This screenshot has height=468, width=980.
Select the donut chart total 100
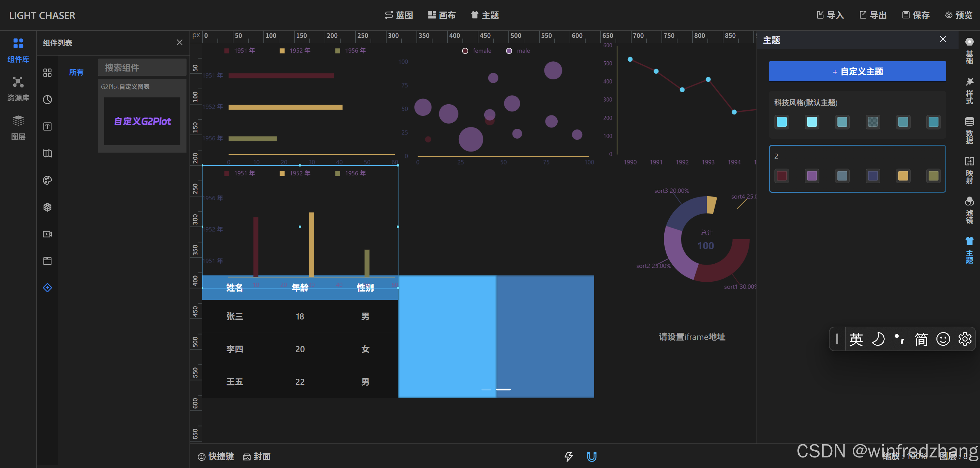[706, 246]
